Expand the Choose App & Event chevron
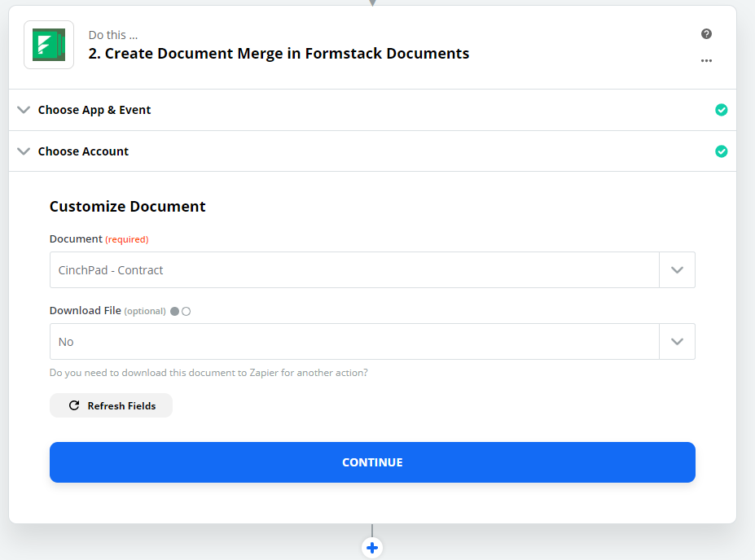The width and height of the screenshot is (755, 560). point(24,110)
